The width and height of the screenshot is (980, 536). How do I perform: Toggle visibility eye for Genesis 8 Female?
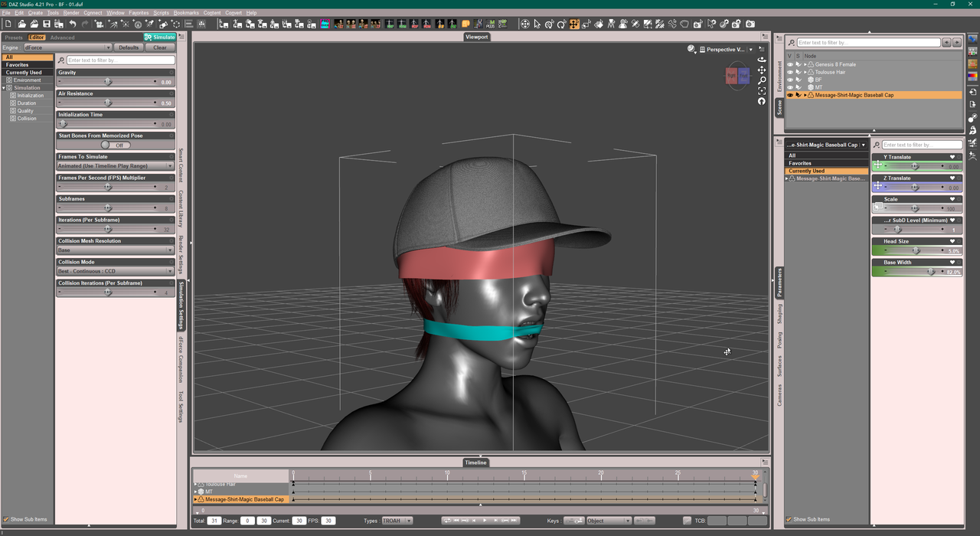[x=790, y=64]
